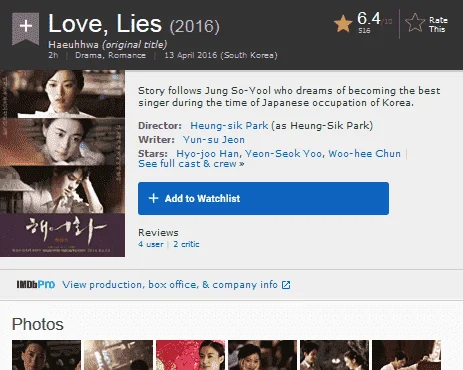This screenshot has width=463, height=370.
Task: Open director Heung-sik Park's page
Action: pos(229,126)
